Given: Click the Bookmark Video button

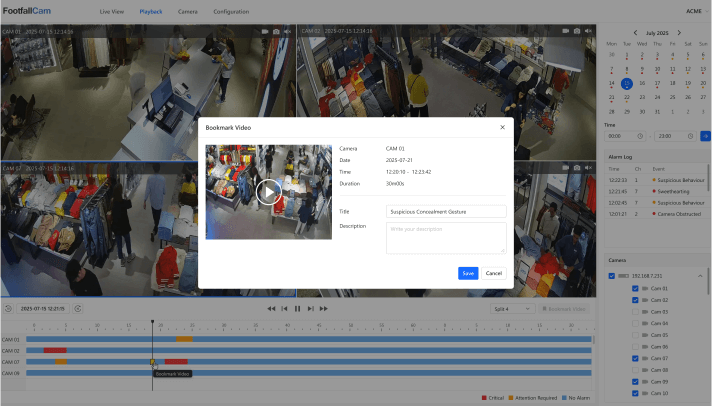Looking at the screenshot, I should click(564, 309).
